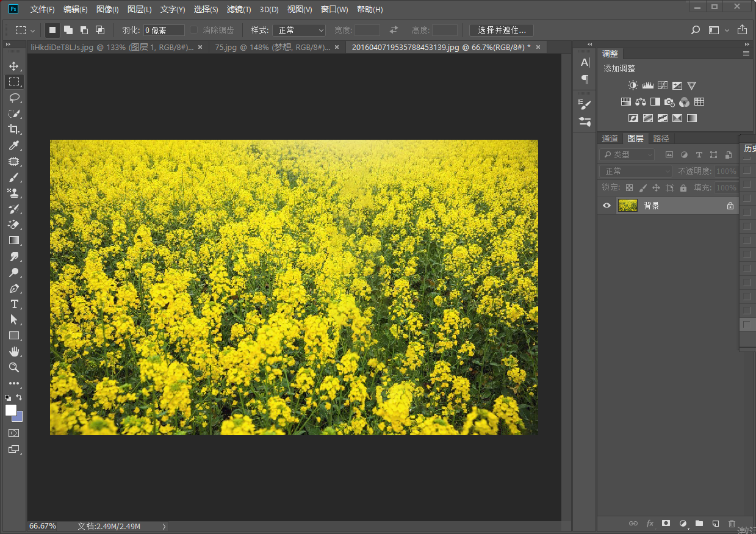Select the Move tool
Screen dimensions: 756x534
(13, 66)
